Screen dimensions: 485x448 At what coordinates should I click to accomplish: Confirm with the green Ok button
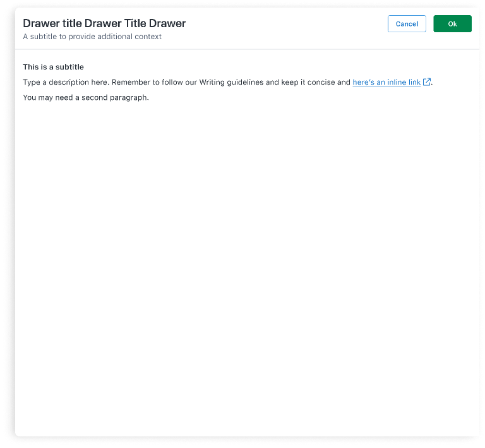452,24
